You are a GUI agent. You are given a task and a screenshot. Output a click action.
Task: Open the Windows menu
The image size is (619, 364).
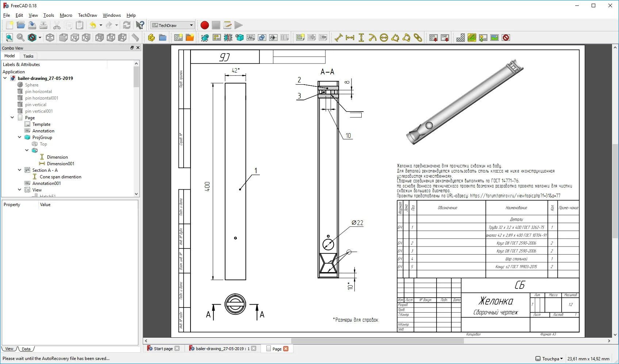112,15
